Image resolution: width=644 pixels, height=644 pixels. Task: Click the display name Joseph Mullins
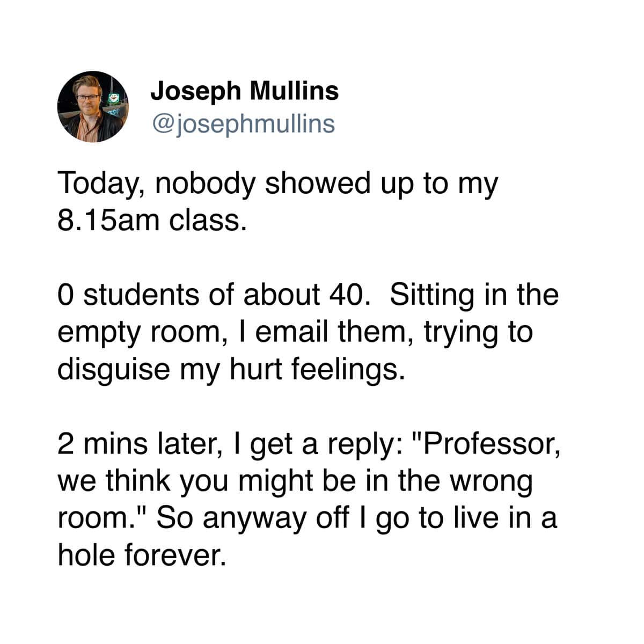click(245, 91)
